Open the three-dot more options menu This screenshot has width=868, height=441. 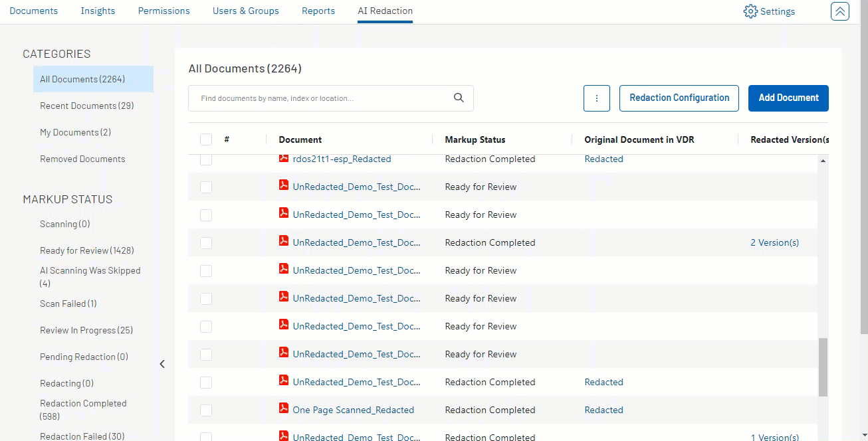[596, 98]
